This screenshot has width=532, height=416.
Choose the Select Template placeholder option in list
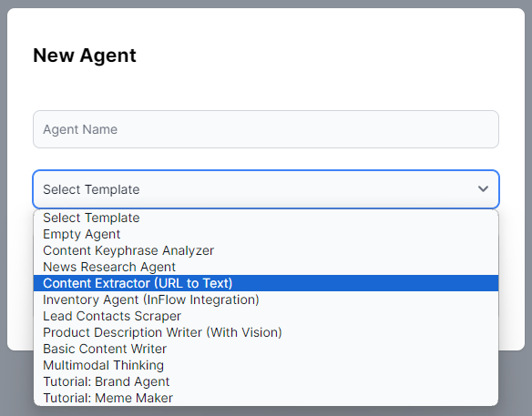pyautogui.click(x=266, y=218)
